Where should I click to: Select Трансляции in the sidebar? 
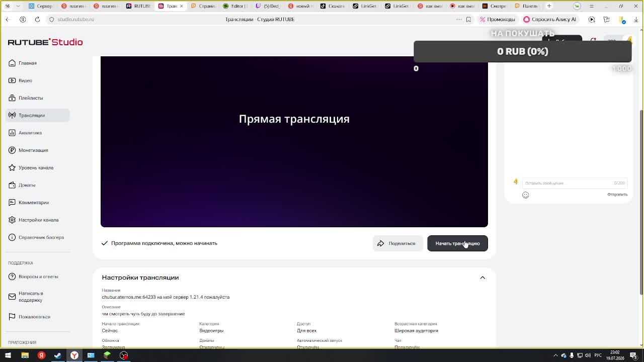38,115
